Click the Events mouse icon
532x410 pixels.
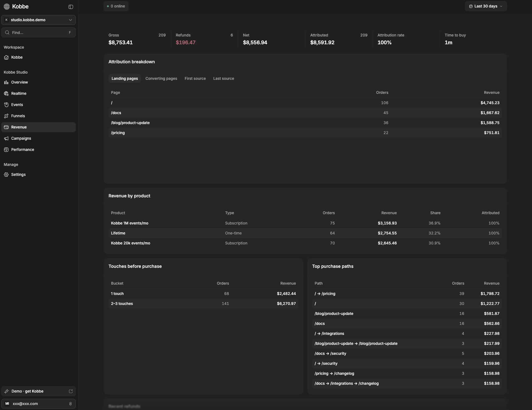(x=6, y=105)
